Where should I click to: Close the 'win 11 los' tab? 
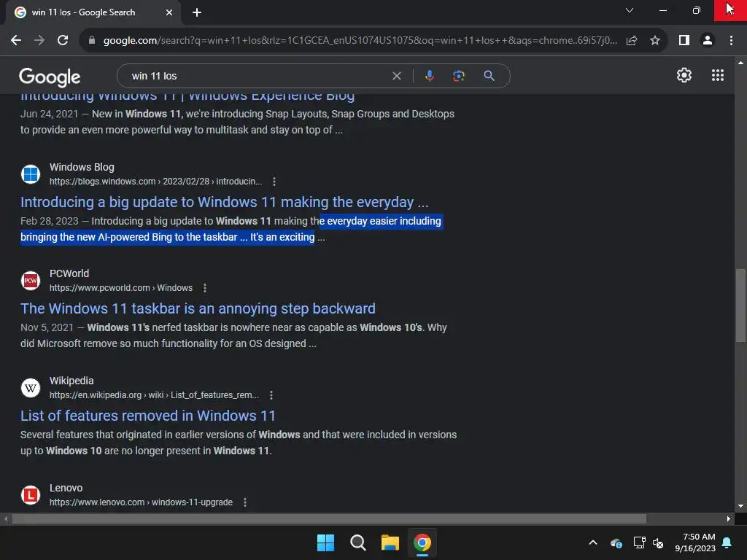[169, 12]
